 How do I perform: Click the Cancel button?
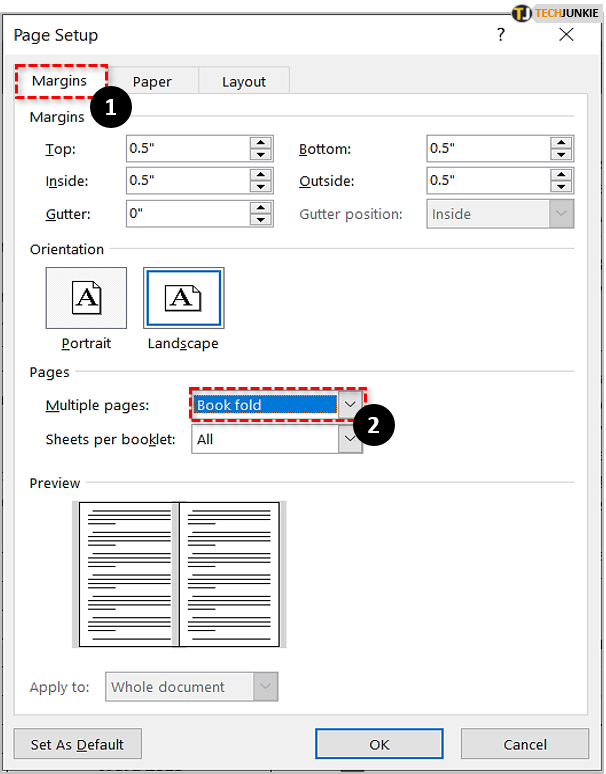(x=525, y=744)
